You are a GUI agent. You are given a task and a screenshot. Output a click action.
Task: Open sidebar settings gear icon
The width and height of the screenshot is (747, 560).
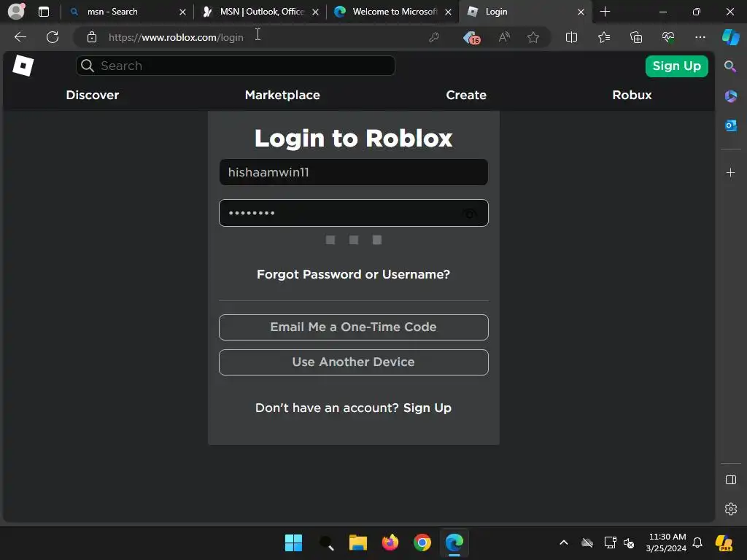pos(731,509)
